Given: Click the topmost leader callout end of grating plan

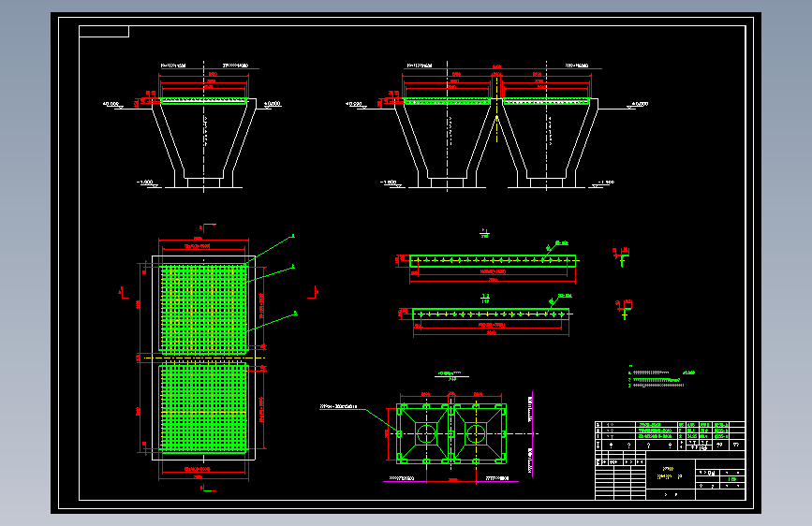Looking at the screenshot, I should 292,236.
